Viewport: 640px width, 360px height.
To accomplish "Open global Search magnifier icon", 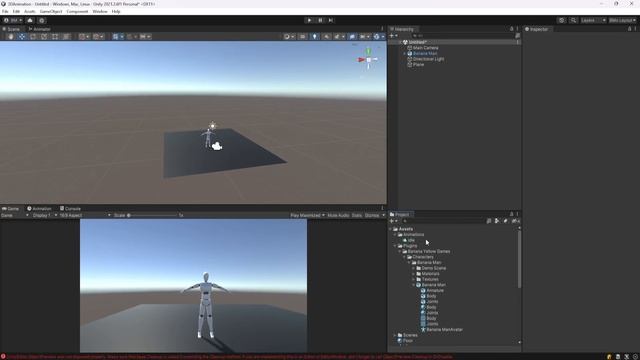I will [573, 20].
